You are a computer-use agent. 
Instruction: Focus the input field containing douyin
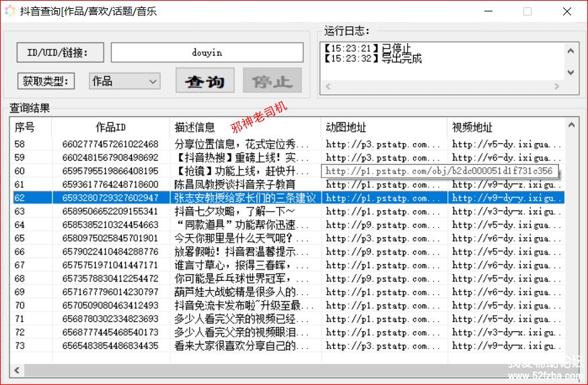click(207, 52)
